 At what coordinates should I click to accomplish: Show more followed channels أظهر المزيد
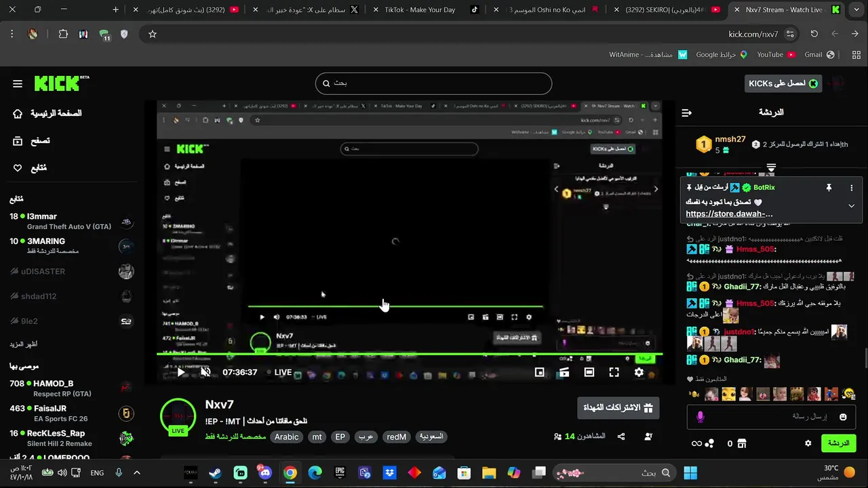point(23,344)
